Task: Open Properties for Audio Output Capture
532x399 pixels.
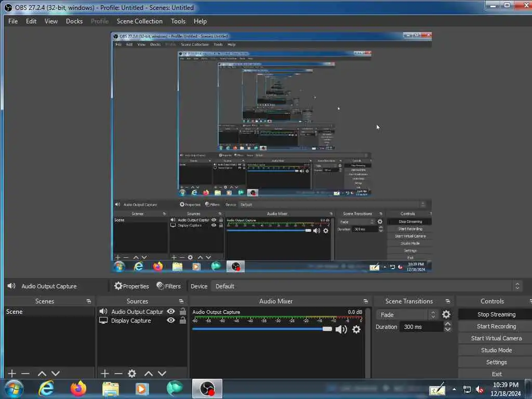Action: click(131, 286)
